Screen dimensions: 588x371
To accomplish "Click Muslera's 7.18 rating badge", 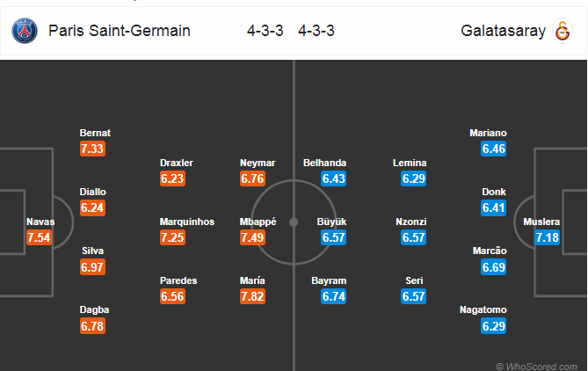I will [547, 237].
